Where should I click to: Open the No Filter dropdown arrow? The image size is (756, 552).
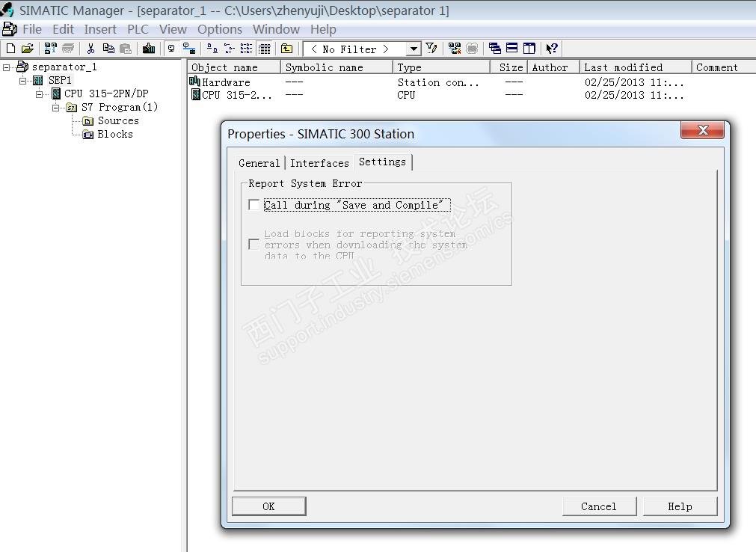(x=414, y=49)
